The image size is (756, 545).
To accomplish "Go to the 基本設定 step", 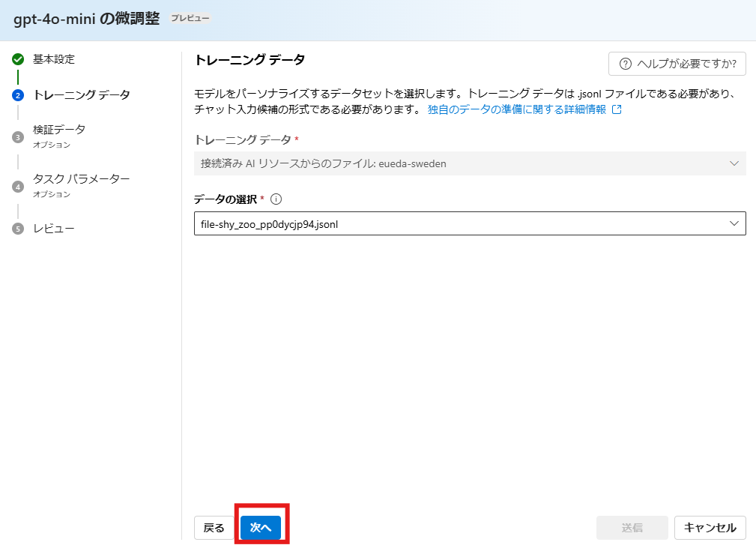I will pos(53,59).
